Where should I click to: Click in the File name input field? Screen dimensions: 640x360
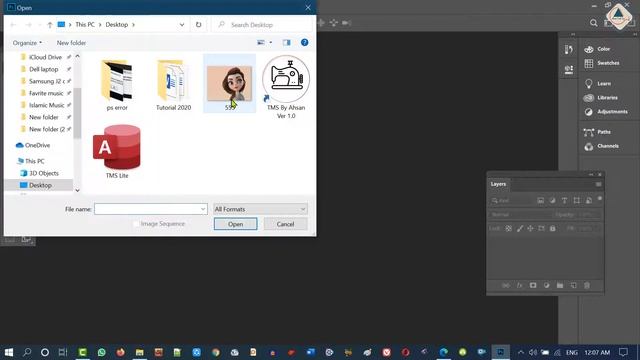[x=147, y=209]
